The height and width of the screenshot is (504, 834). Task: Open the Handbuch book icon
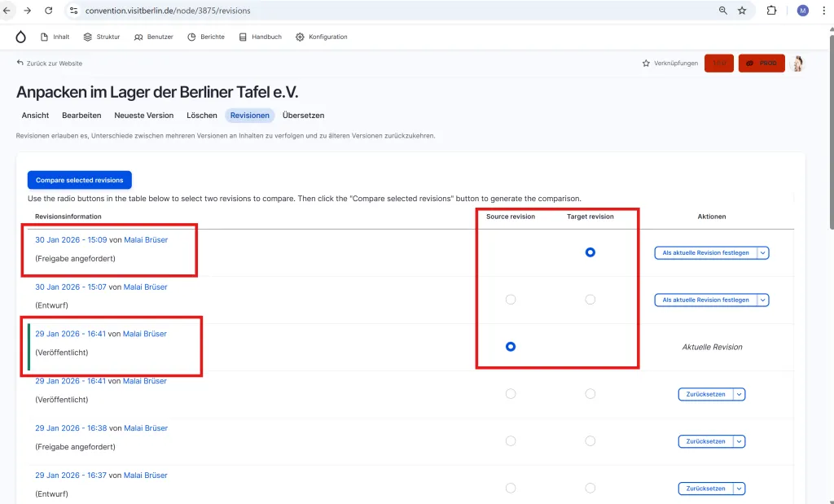tap(242, 37)
